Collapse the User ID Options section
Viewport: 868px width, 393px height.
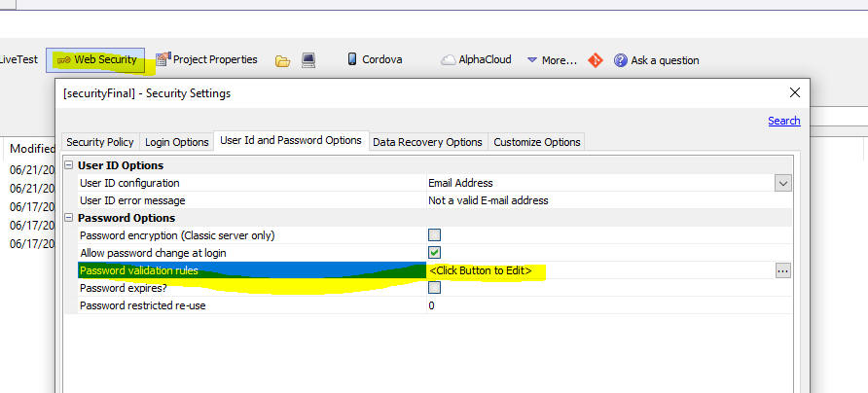tap(69, 165)
